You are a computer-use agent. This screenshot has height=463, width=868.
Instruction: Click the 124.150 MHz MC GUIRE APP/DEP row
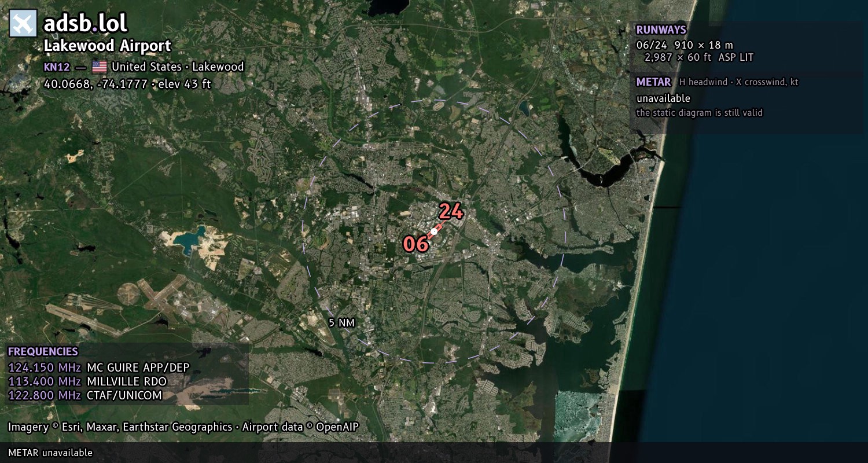click(99, 368)
